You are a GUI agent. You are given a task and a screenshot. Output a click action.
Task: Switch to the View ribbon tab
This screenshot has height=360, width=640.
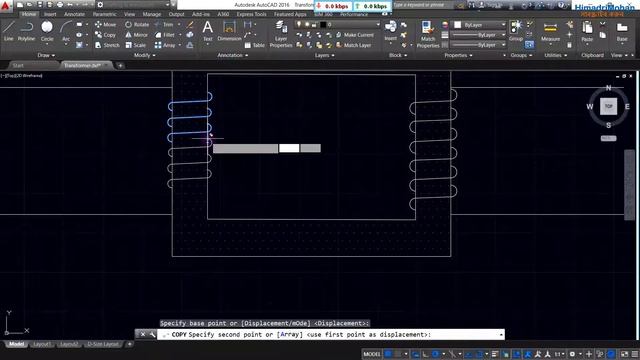pos(129,14)
